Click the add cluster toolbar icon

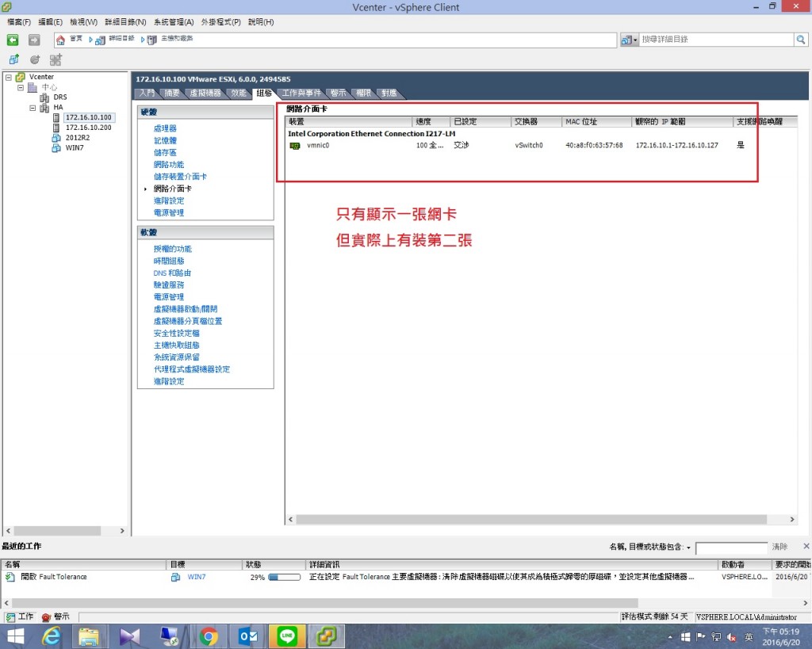click(56, 59)
